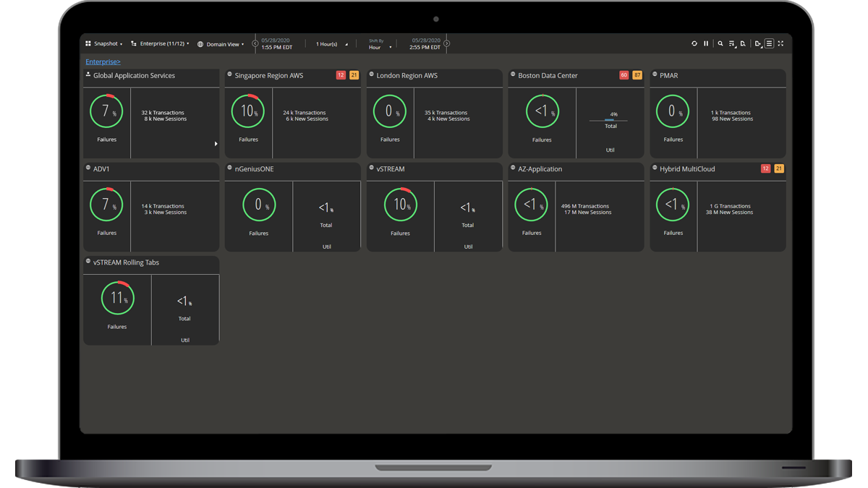Click the "98 New Sessions" text
This screenshot has height=488, width=868.
pyautogui.click(x=732, y=119)
